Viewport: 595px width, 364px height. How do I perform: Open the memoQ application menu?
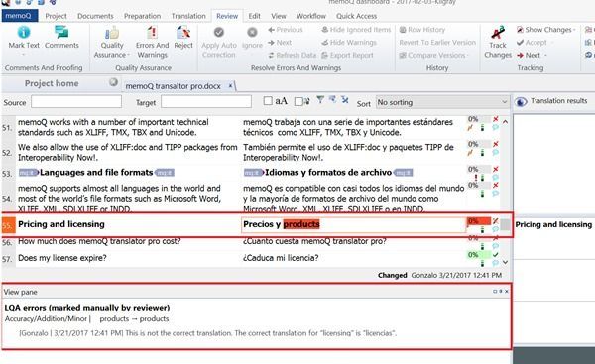pos(20,16)
